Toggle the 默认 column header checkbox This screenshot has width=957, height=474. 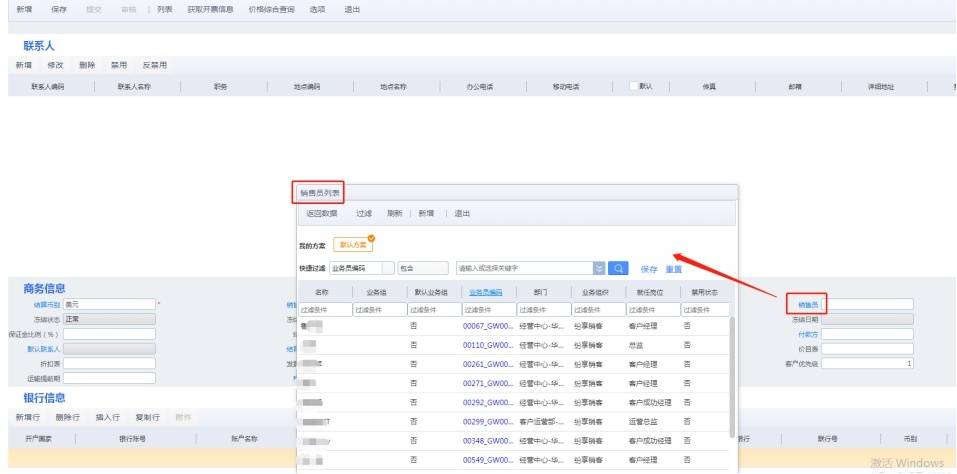[634, 86]
